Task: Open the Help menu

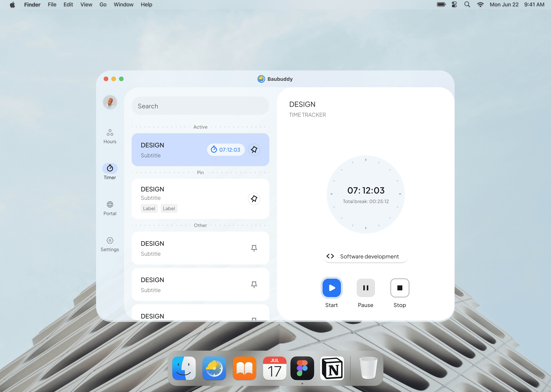Action: (x=146, y=5)
